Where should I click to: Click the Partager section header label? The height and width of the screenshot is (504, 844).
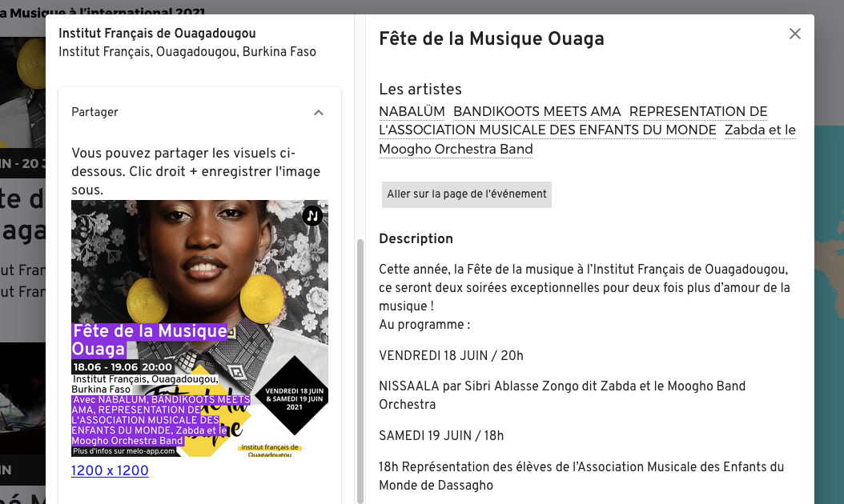[94, 112]
